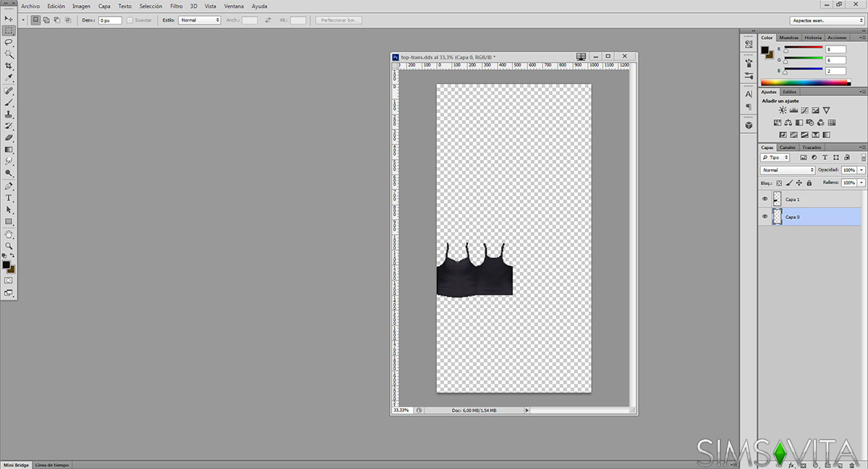Select the Lasso tool
This screenshot has height=469, width=868.
pos(9,43)
